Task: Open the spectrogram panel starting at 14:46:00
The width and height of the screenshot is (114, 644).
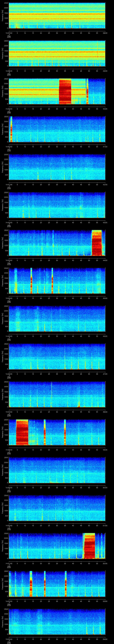Action: pyautogui.click(x=57, y=357)
